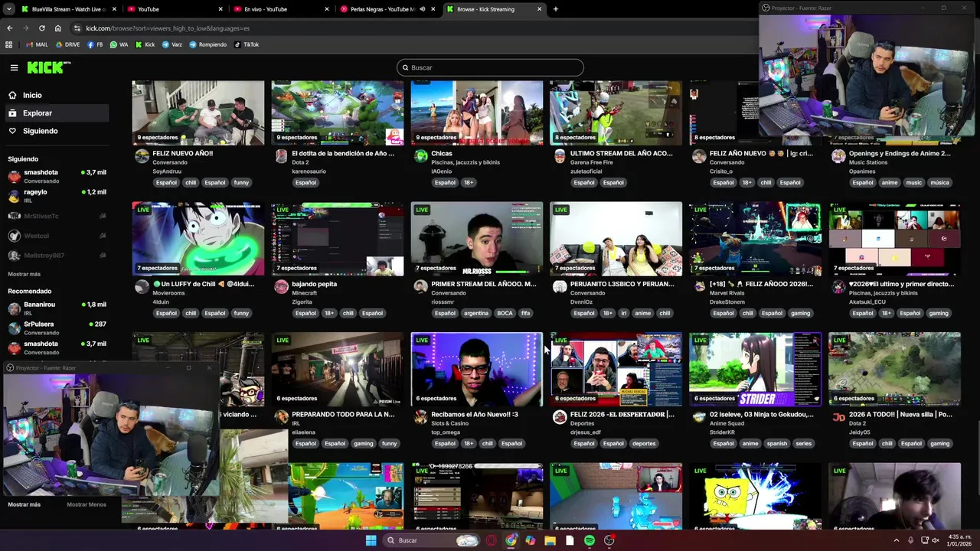Open the Varz bookmark
The image size is (980, 551).
[171, 44]
